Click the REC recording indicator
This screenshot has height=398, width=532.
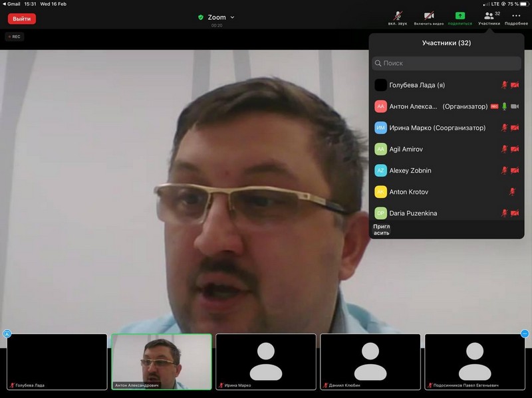[15, 37]
